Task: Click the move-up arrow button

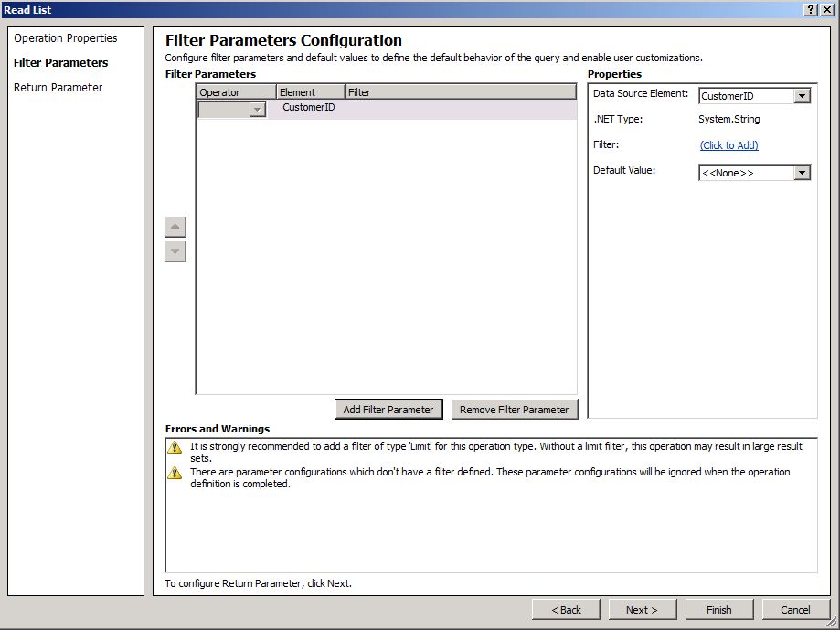Action: point(175,227)
